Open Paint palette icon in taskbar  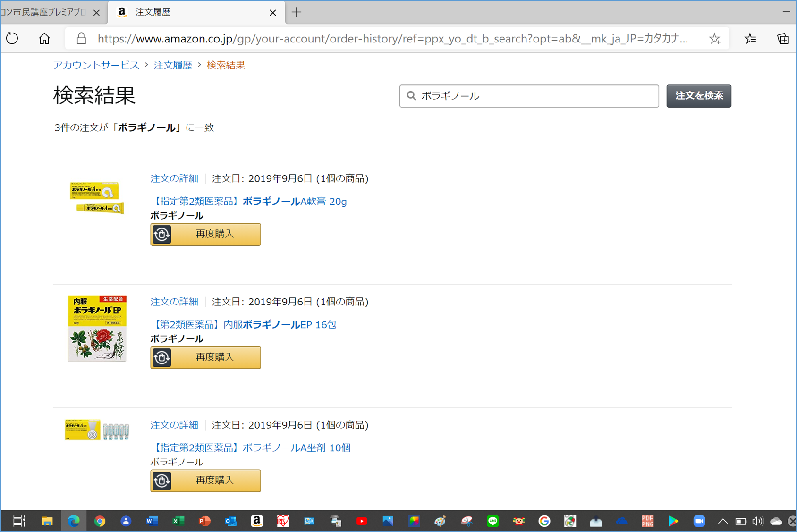coord(440,521)
